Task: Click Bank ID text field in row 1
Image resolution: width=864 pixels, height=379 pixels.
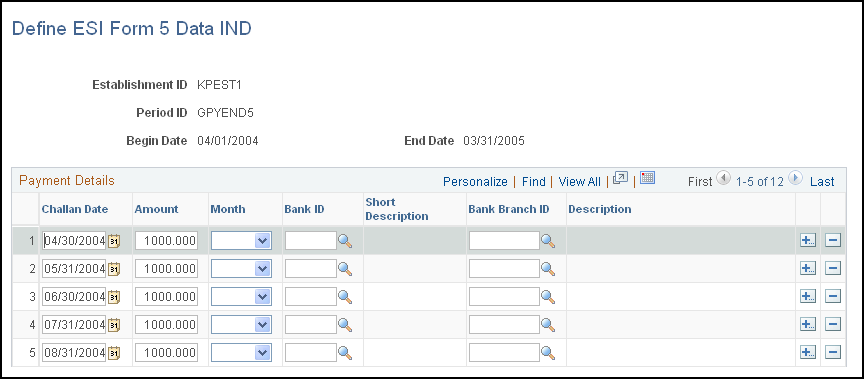Action: (311, 241)
